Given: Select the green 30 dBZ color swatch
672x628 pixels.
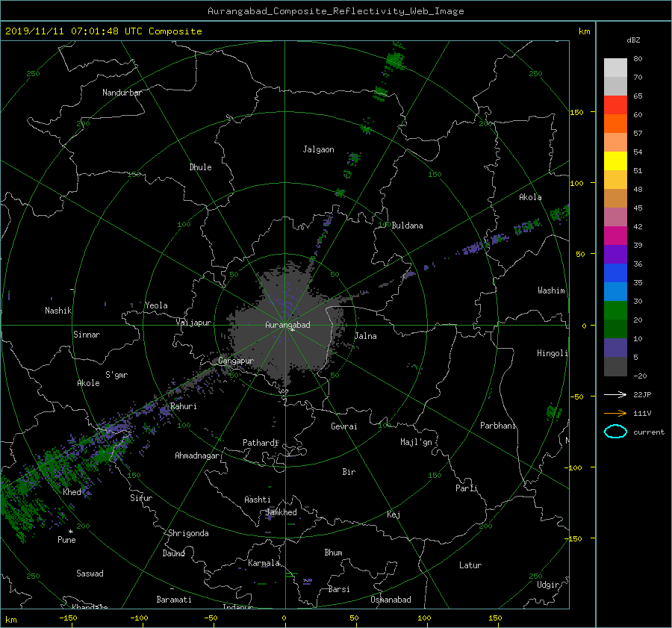Looking at the screenshot, I should pos(615,311).
